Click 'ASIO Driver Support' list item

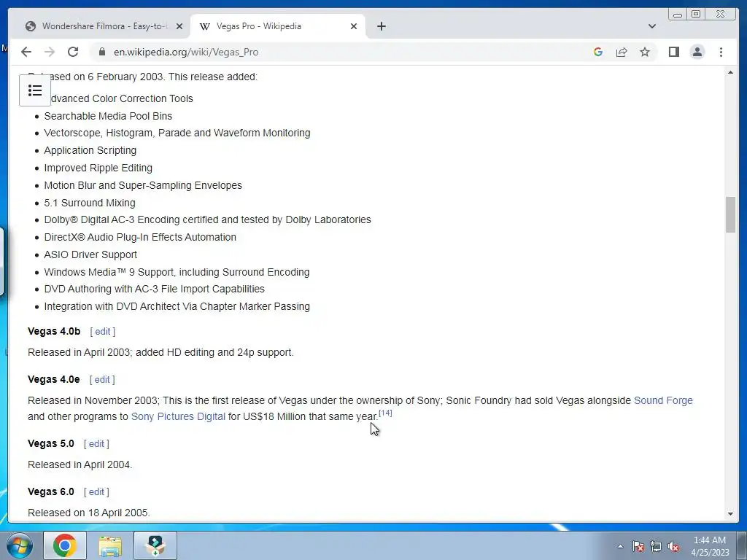point(90,254)
